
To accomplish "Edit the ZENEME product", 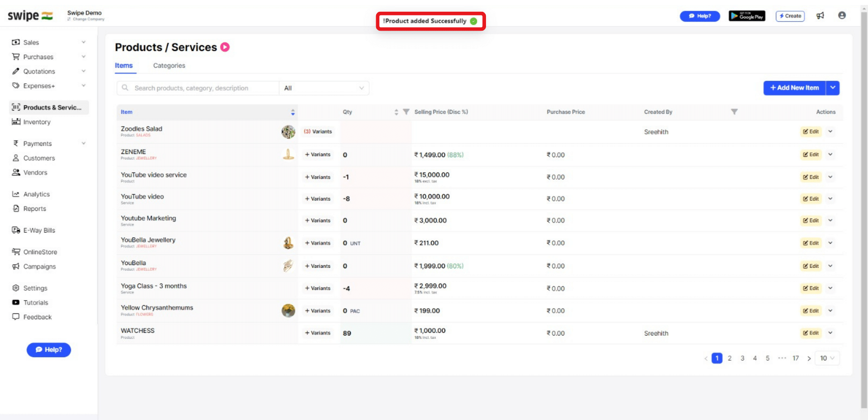I will pos(810,154).
